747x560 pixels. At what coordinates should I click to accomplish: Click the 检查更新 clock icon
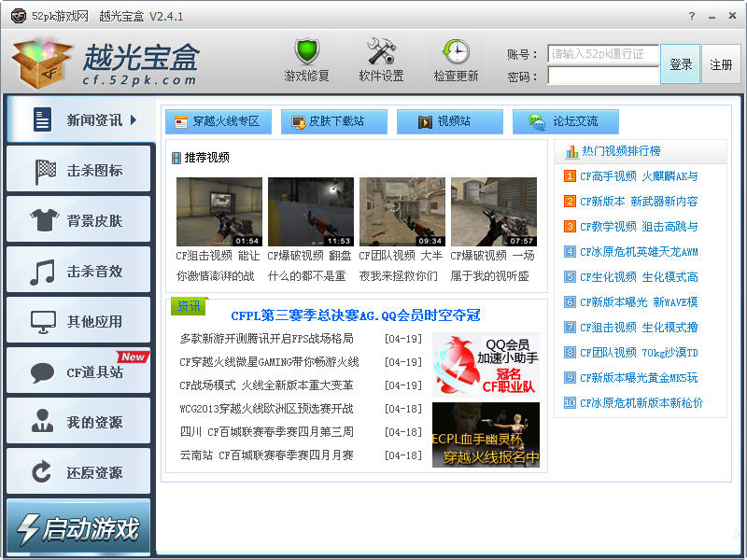(456, 51)
